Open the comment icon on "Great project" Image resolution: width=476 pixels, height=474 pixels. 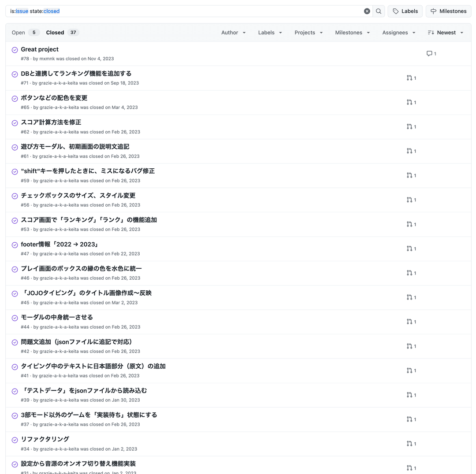429,53
